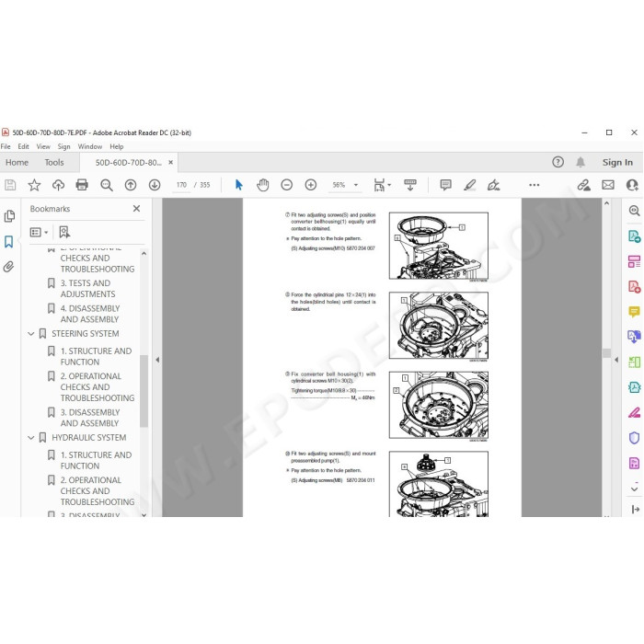Open the View menu

[43, 146]
